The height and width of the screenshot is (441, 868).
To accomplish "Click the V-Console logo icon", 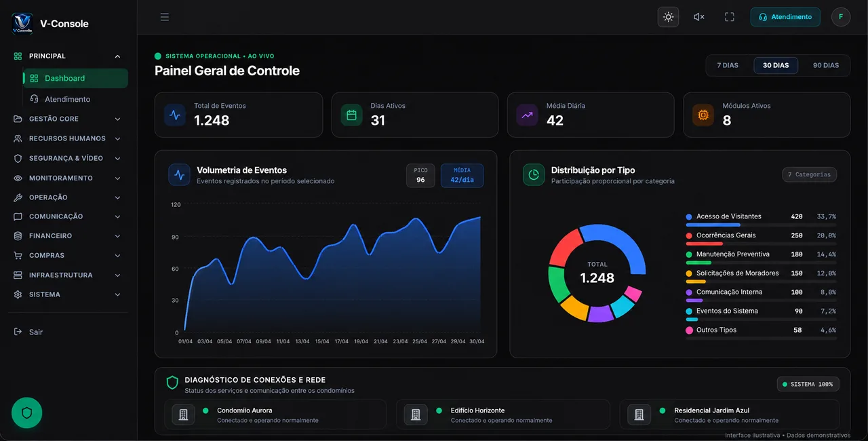I will pos(22,23).
